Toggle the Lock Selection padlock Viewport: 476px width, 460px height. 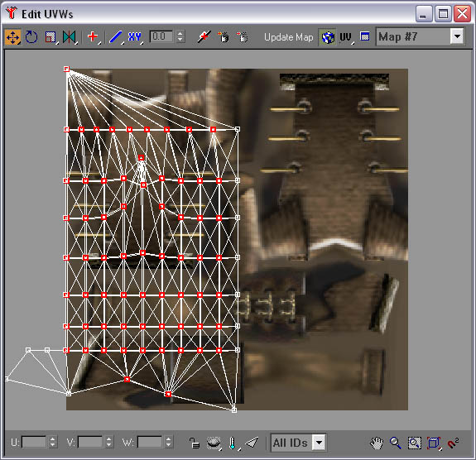[x=195, y=443]
